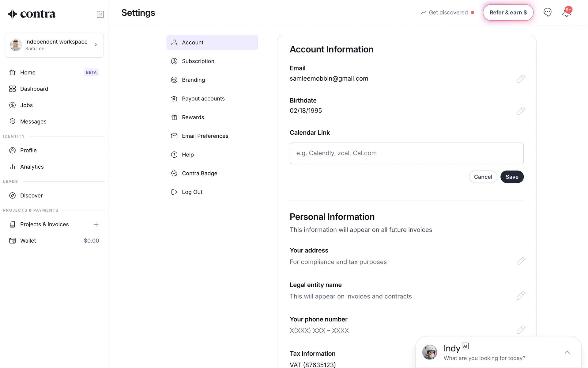The width and height of the screenshot is (588, 368).
Task: Expand the Indy AI assistant panel
Action: pos(567,352)
